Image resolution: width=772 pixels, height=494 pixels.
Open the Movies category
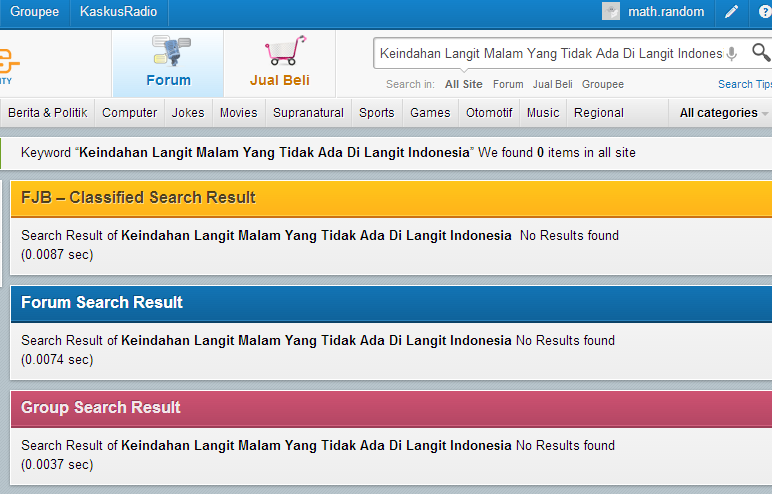(x=238, y=113)
